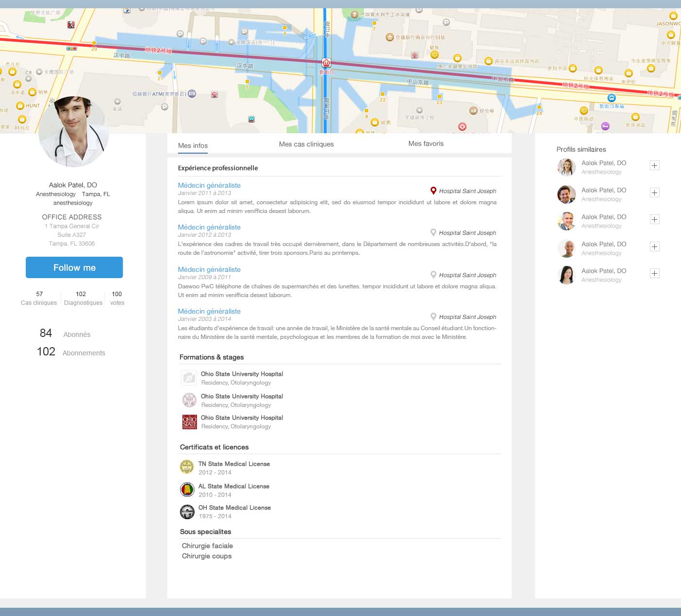
Task: Open Médecin généraliste entry dated Janvier 2012 à 2013
Action: pyautogui.click(x=209, y=227)
